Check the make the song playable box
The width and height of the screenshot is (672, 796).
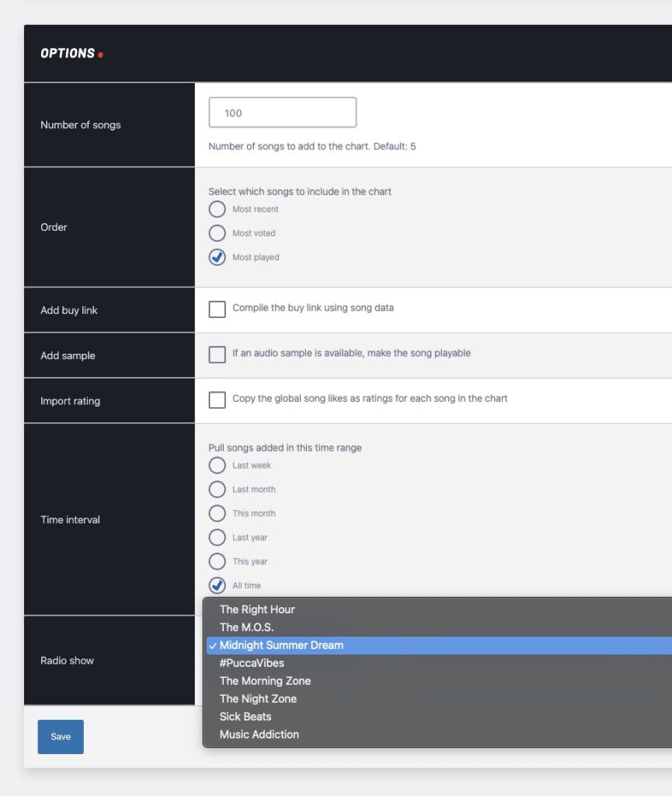[x=218, y=354]
